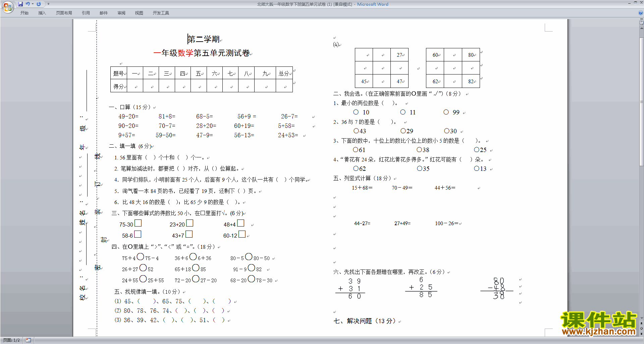Click the equation 49-20= in 口算
Screen dimensions: 644x344
(128, 116)
